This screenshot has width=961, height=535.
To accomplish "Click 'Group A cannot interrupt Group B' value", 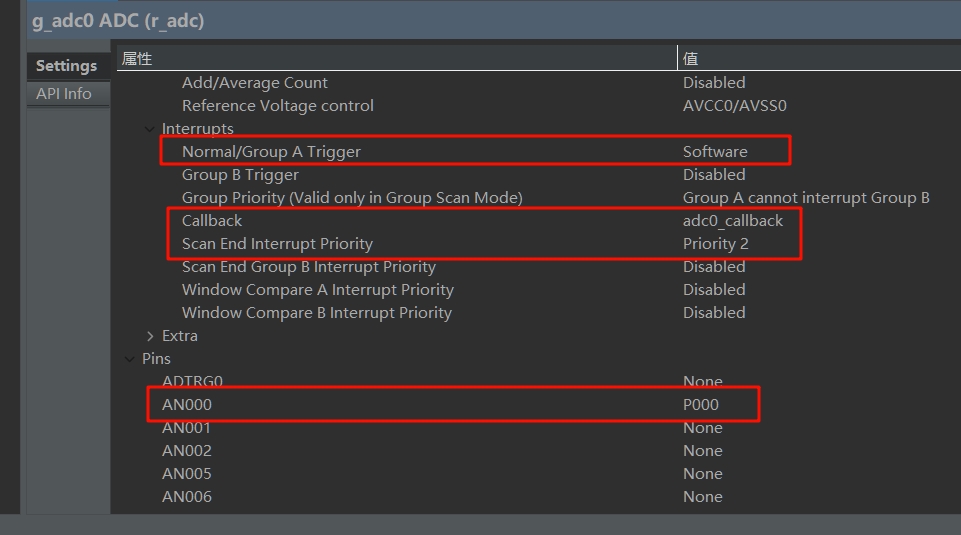I will (x=806, y=197).
